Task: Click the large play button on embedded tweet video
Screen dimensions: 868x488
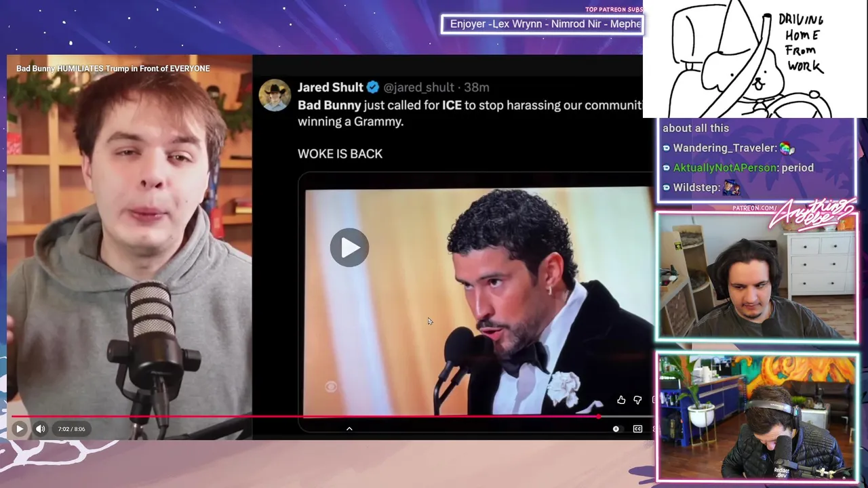Action: point(349,247)
